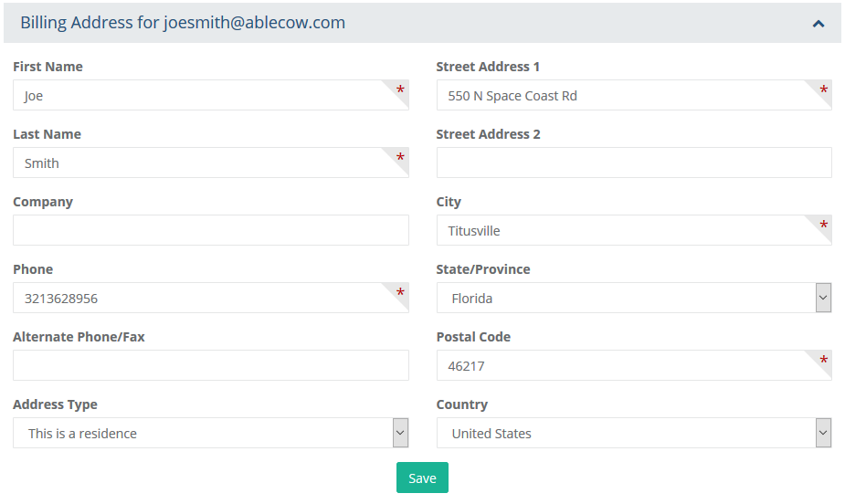Click the required asterisk on Postal Code

[823, 360]
